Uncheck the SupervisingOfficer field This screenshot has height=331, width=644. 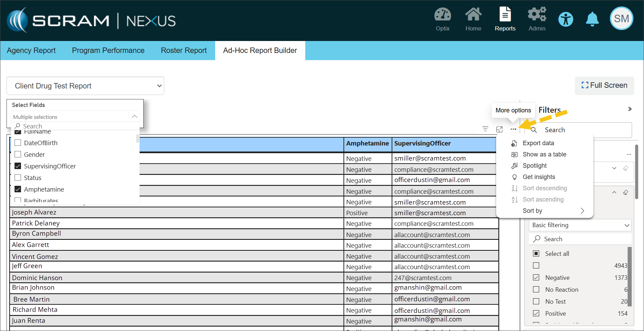pyautogui.click(x=18, y=166)
